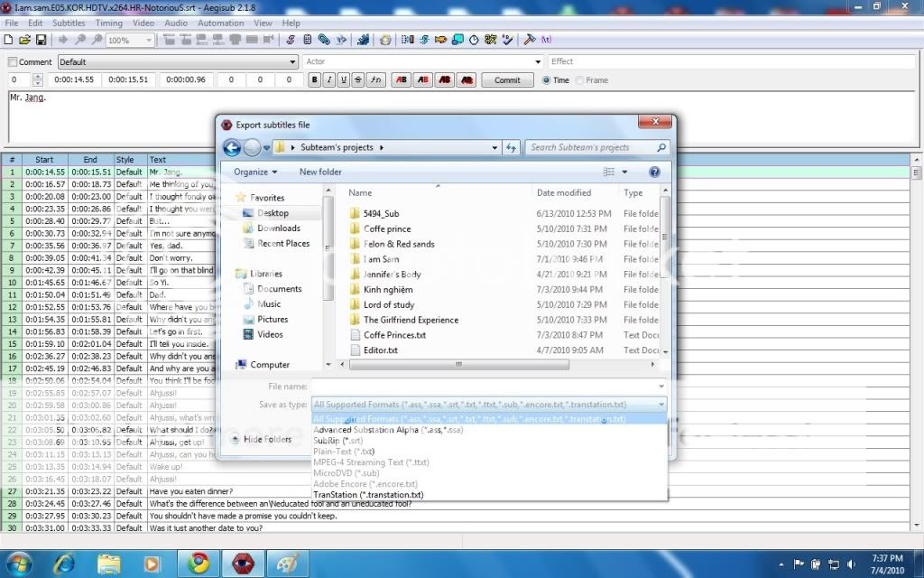
Task: Open the Fonts Collector icon
Action: (340, 40)
